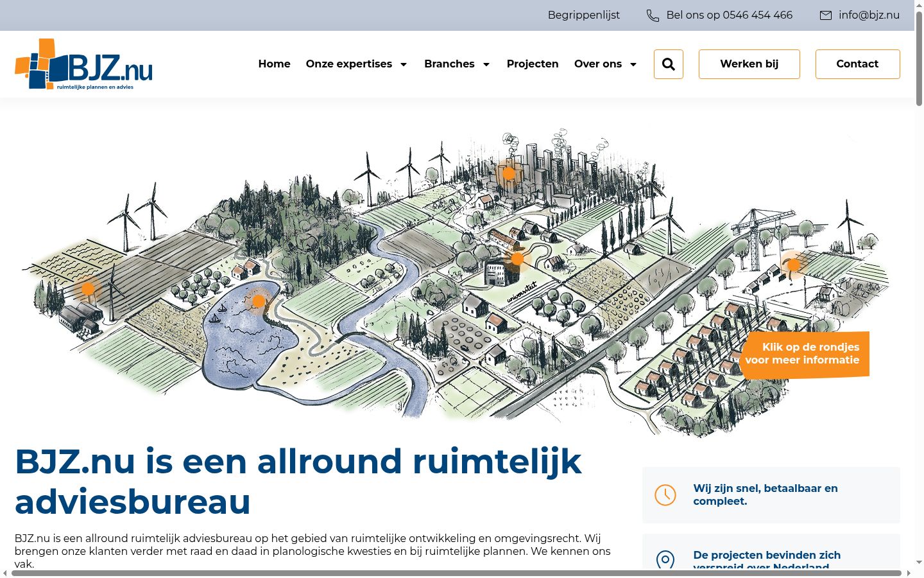Click the heading BJZ.nu is een allround ruimtelijk adviesbureau
This screenshot has width=924, height=578.
point(298,481)
